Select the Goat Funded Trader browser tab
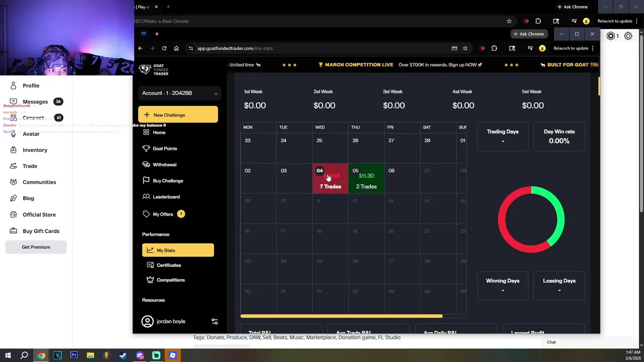This screenshot has width=644, height=362. pyautogui.click(x=143, y=34)
